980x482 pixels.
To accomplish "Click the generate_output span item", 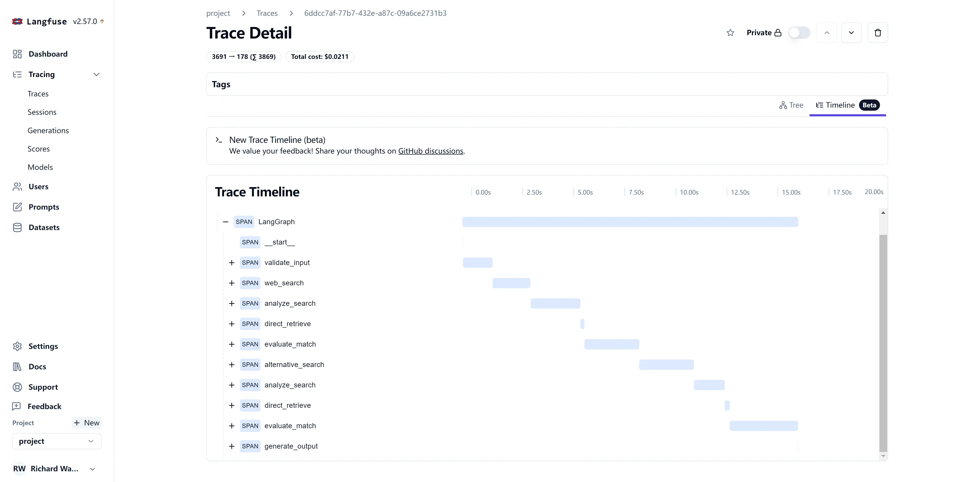I will click(291, 446).
